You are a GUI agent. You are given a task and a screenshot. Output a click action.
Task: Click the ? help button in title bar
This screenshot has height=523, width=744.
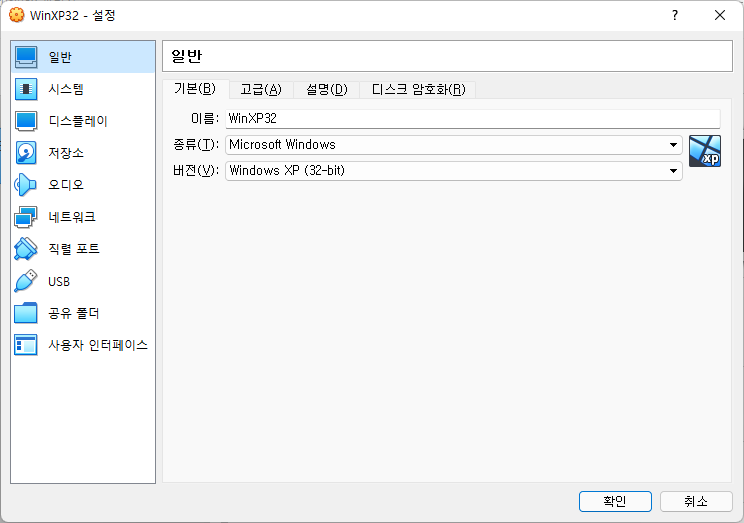(675, 15)
